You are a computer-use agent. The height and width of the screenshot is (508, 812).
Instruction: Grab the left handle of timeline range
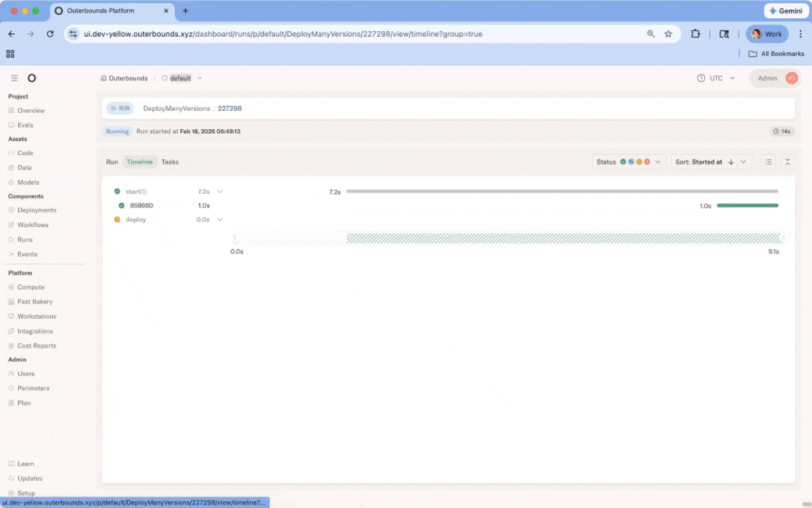click(235, 238)
